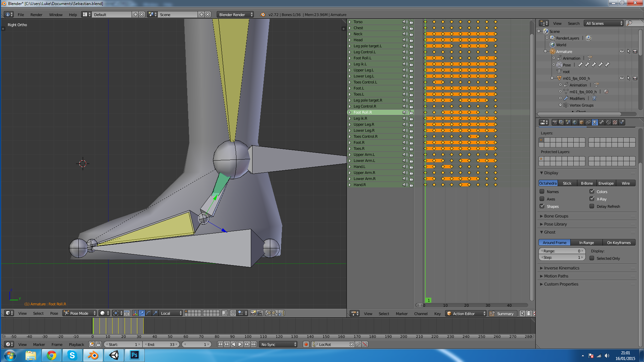This screenshot has width=644, height=362.
Task: Click the OpenGL render image camera icon
Action: click(x=253, y=313)
